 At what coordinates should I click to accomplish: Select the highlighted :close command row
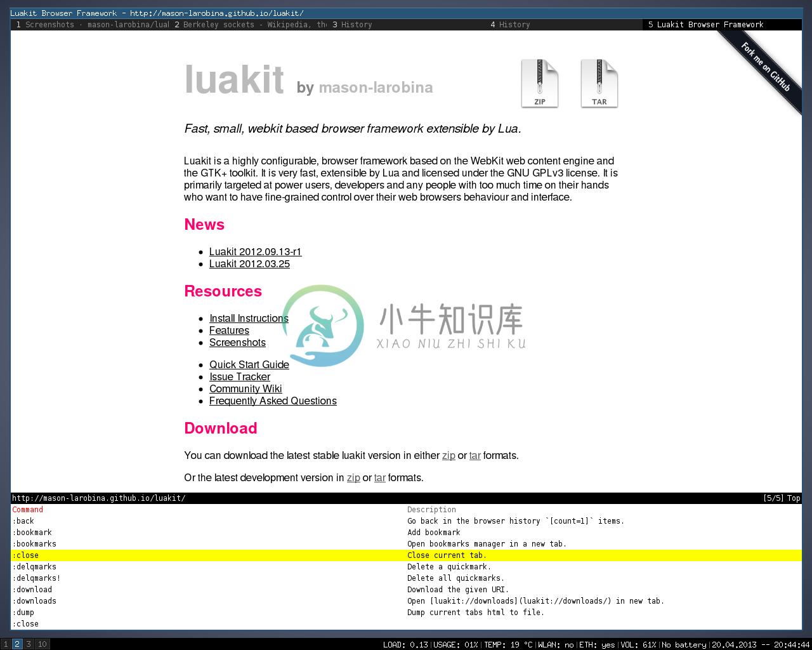(x=406, y=555)
